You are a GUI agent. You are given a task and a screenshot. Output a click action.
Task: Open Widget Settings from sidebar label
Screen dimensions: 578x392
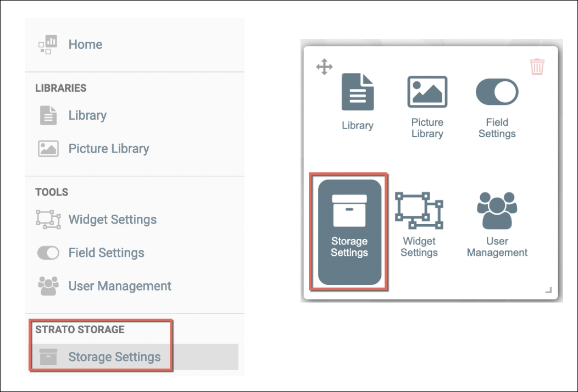(x=112, y=220)
